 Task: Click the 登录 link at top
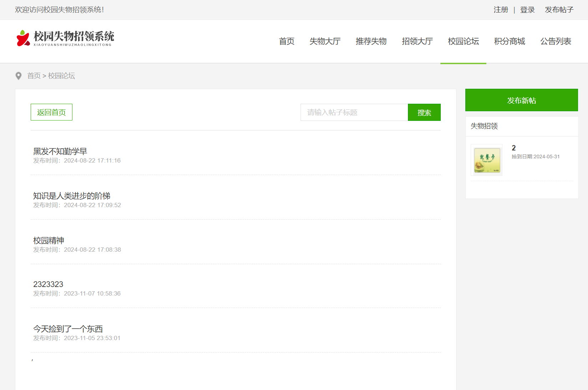[527, 10]
